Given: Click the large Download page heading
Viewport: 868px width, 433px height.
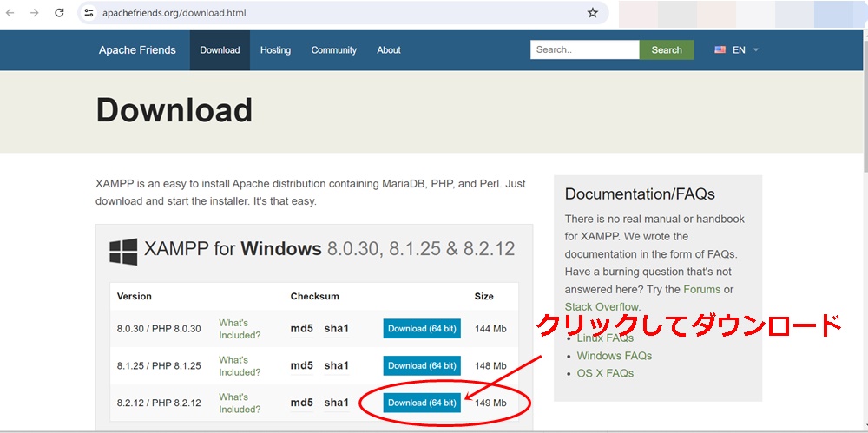Looking at the screenshot, I should coord(174,110).
